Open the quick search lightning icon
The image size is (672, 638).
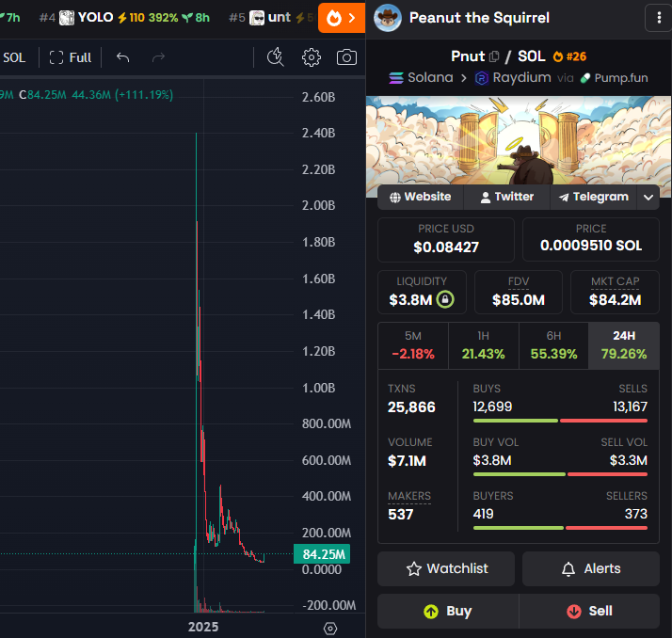(275, 57)
